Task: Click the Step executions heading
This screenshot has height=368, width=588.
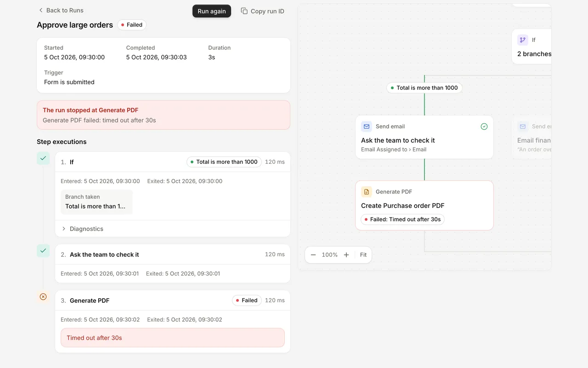Action: [62, 142]
